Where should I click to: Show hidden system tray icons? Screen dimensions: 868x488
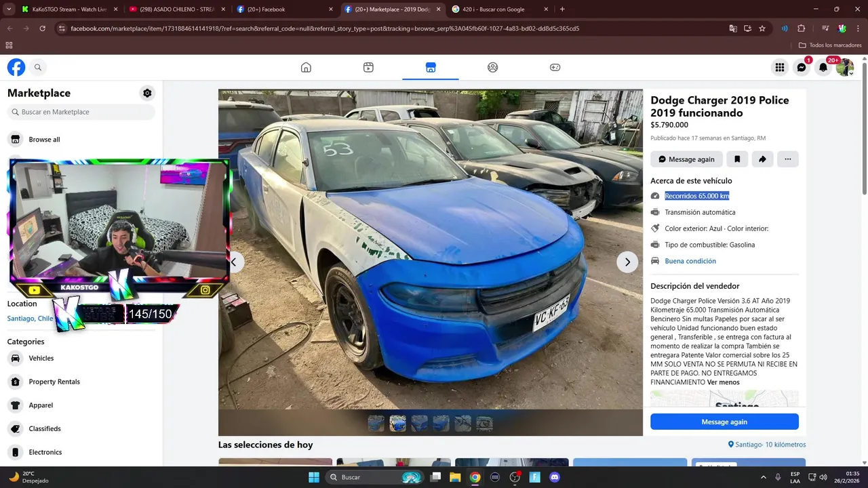click(x=763, y=477)
